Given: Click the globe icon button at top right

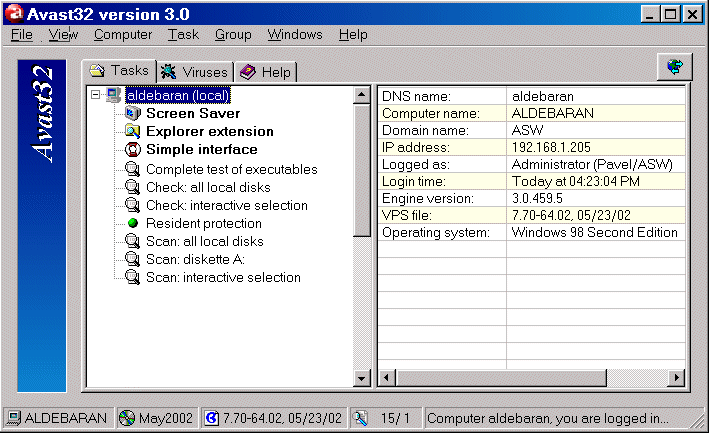Looking at the screenshot, I should click(675, 67).
